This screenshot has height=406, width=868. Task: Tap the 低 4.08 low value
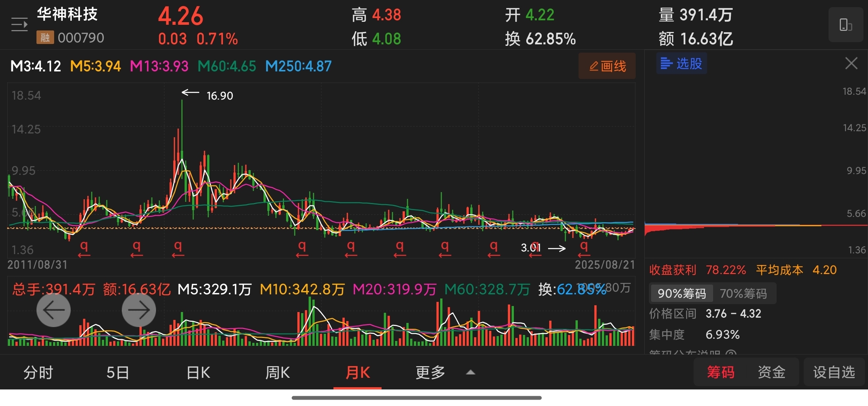tap(376, 39)
